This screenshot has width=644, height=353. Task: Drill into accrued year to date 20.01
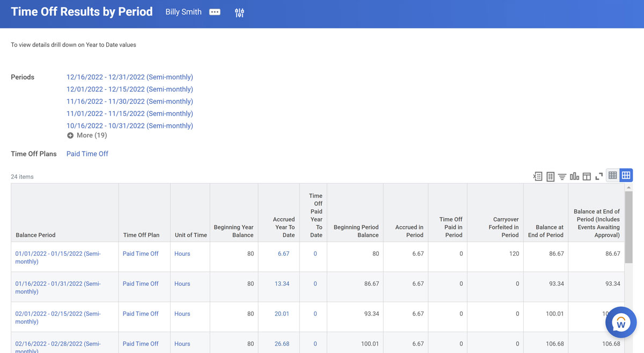(282, 314)
